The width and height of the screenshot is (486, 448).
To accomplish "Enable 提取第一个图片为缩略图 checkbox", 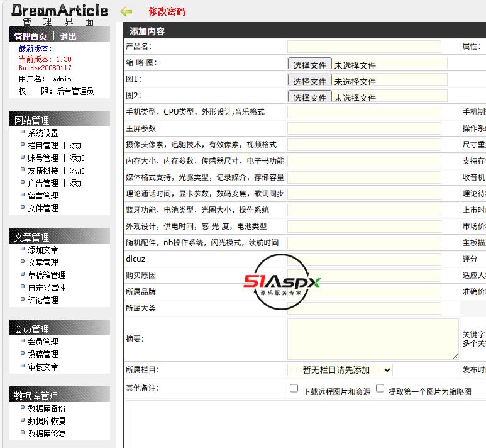I will 380,388.
